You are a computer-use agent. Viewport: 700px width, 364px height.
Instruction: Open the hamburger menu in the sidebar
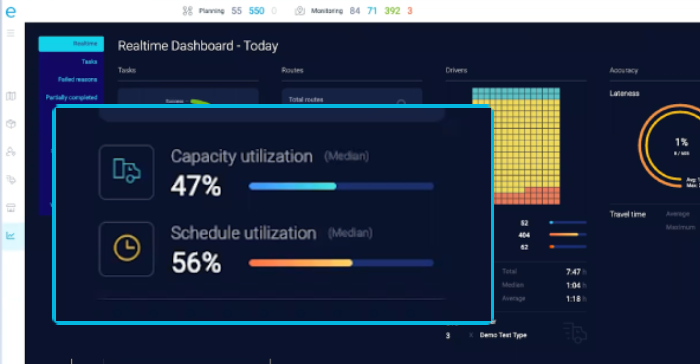pyautogui.click(x=11, y=33)
